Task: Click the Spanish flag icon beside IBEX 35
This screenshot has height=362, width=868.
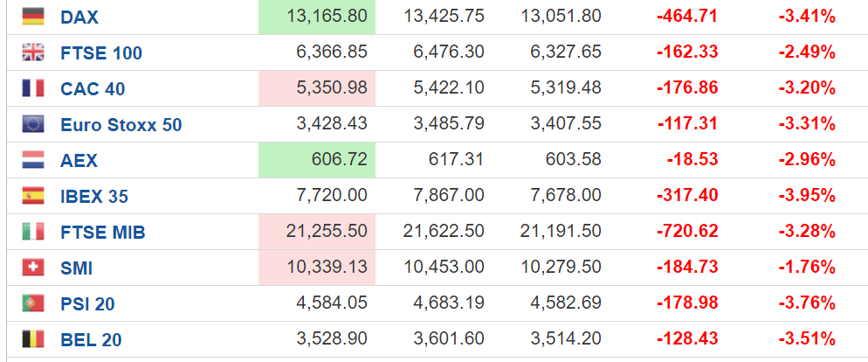Action: click(x=32, y=196)
